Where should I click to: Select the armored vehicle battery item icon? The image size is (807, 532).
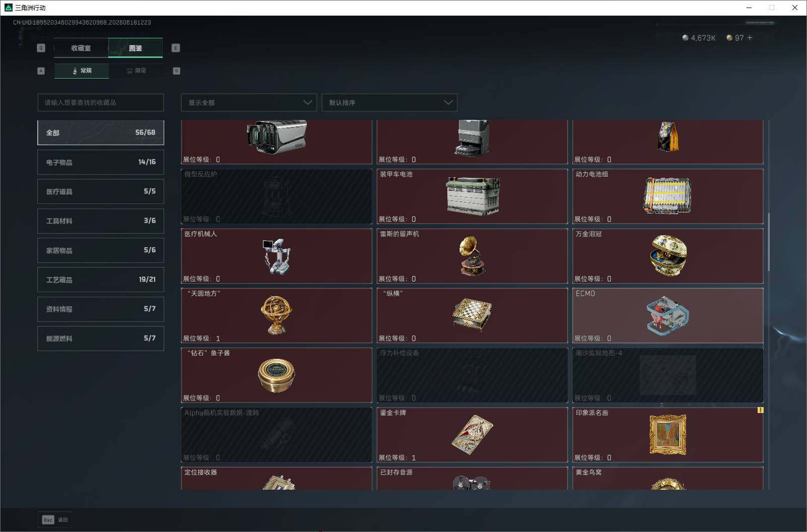[x=473, y=196]
